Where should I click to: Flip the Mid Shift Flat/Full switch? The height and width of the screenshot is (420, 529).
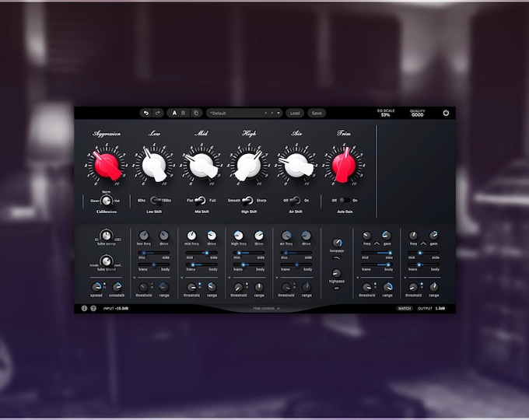coord(200,201)
